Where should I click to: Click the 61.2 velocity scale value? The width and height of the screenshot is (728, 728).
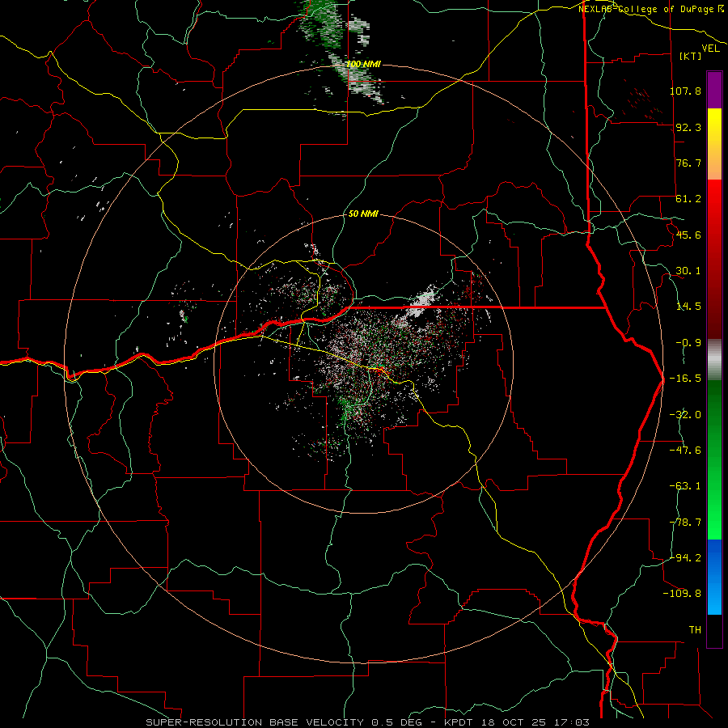click(x=688, y=199)
